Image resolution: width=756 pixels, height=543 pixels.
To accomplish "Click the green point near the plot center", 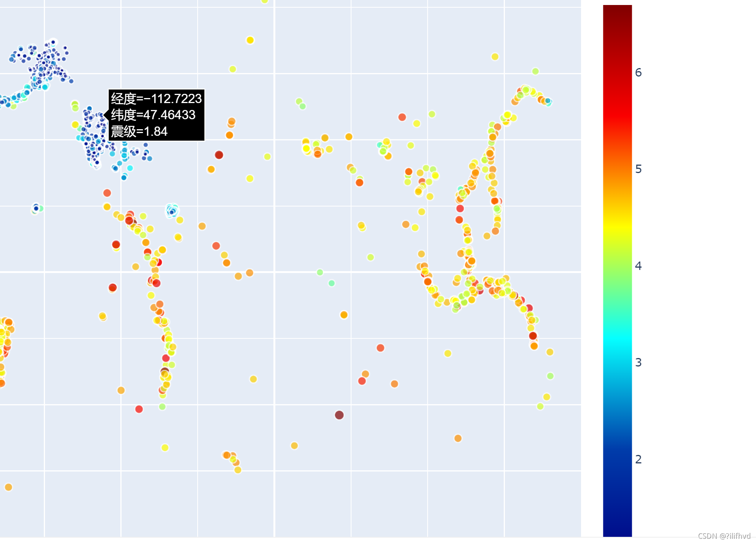I will click(x=320, y=271).
